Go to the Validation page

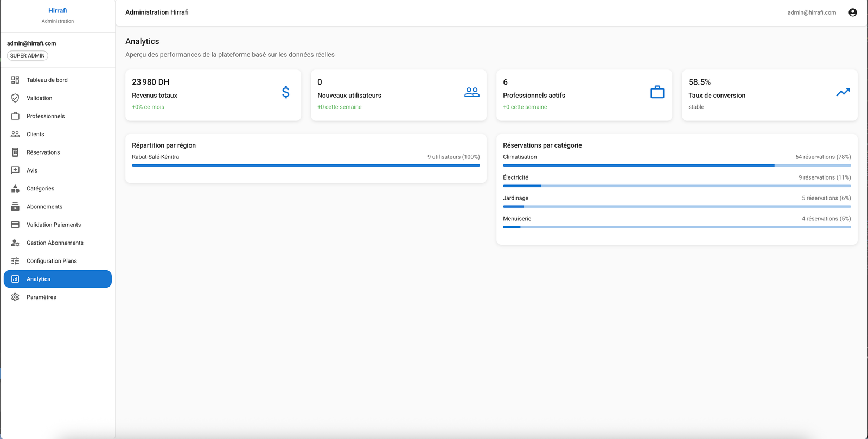[x=58, y=98]
